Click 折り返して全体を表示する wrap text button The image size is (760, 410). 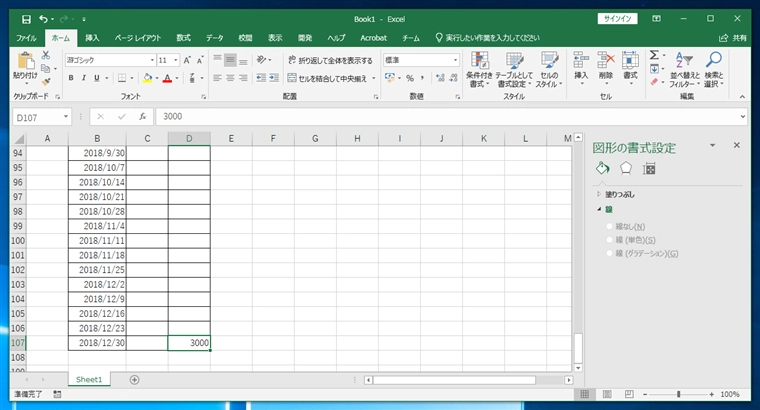329,60
